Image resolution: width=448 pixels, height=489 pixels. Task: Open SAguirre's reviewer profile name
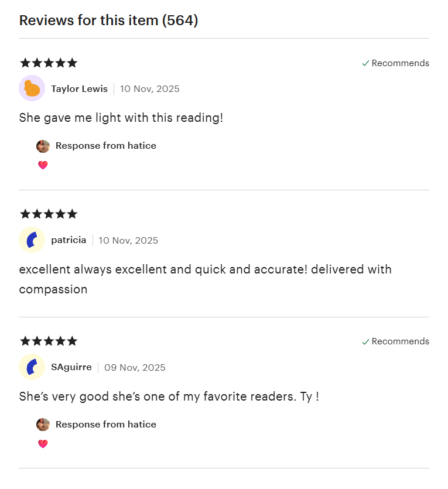[71, 367]
